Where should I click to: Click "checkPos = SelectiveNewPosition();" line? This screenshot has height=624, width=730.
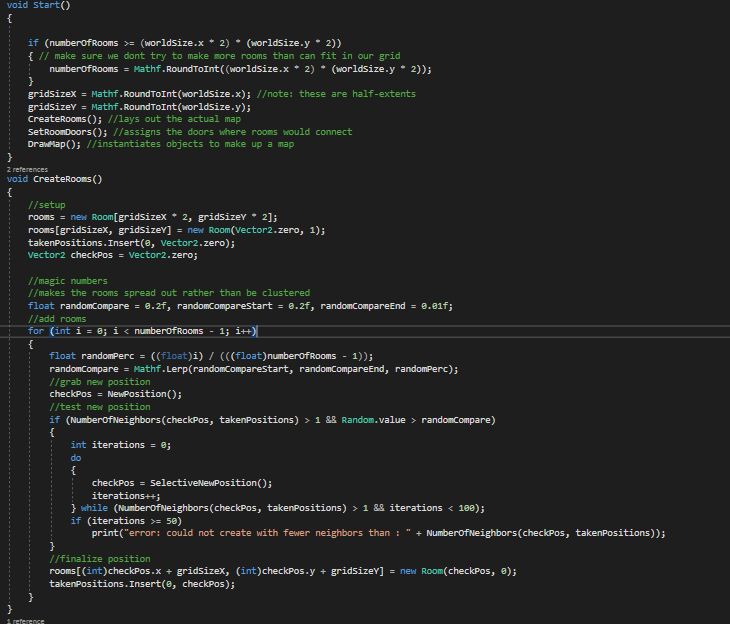[182, 483]
